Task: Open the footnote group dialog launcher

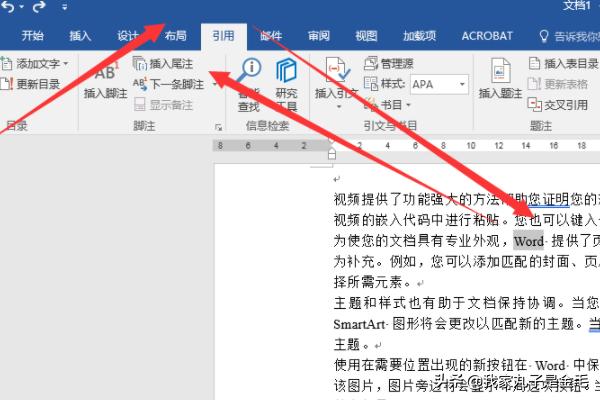Action: [x=218, y=127]
